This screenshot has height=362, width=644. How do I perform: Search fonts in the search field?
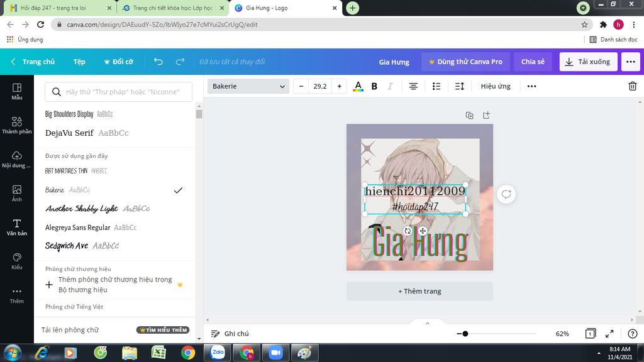tap(118, 92)
